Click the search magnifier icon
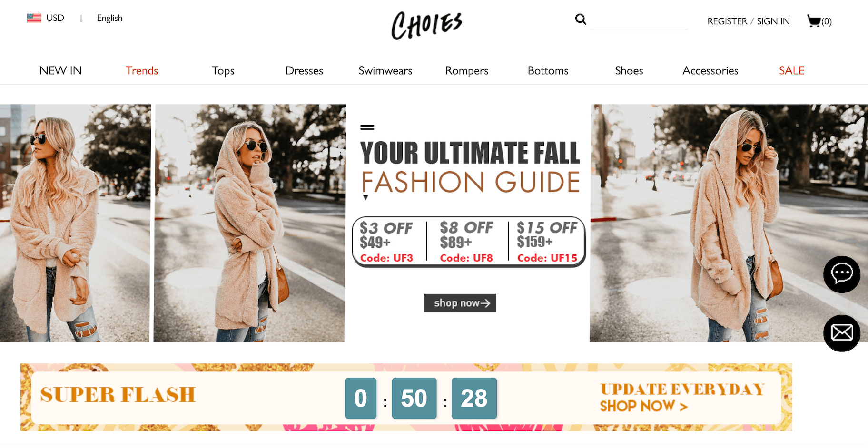This screenshot has width=868, height=448. pyautogui.click(x=581, y=19)
